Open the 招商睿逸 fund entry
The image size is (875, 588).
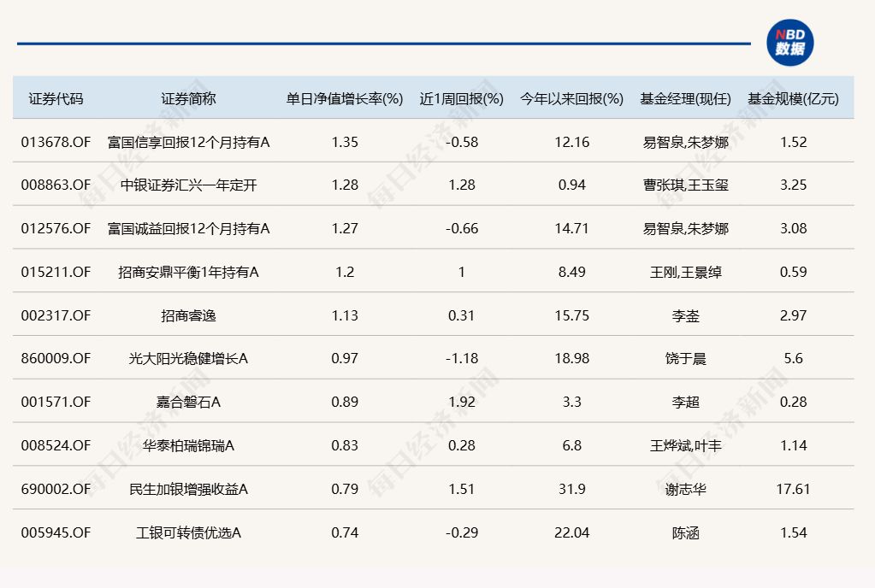click(188, 315)
